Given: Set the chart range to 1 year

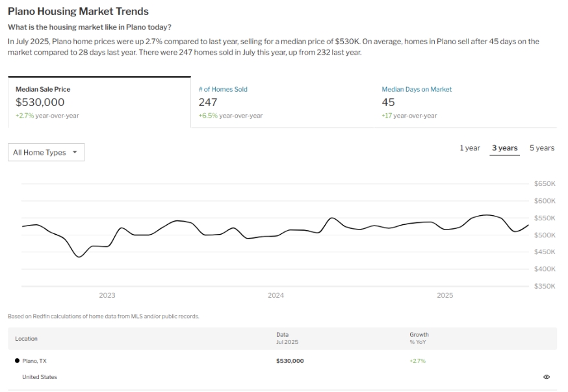Looking at the screenshot, I should [x=469, y=148].
